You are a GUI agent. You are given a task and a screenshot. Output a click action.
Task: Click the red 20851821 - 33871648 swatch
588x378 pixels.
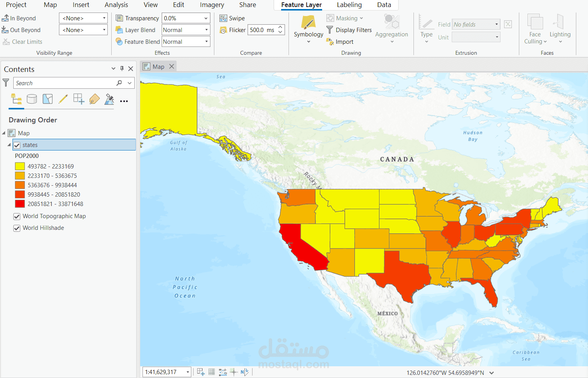[x=20, y=204]
